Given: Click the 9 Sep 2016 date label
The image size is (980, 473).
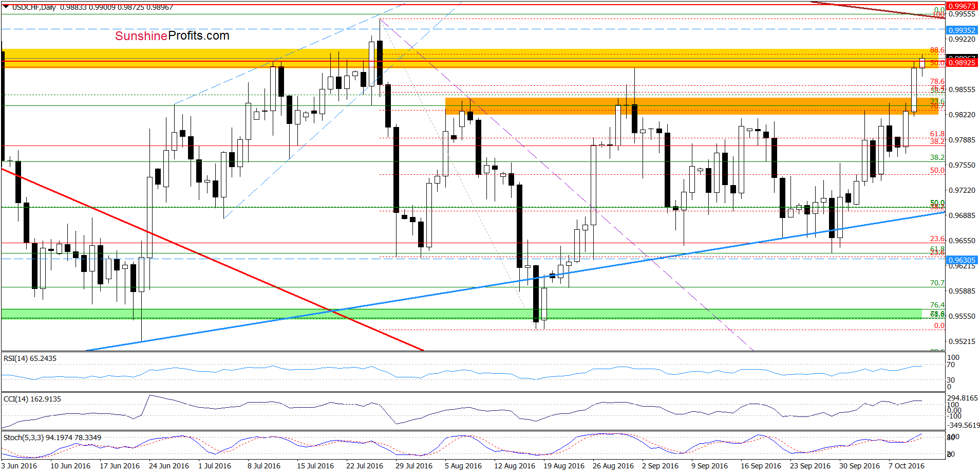Looking at the screenshot, I should click(709, 466).
